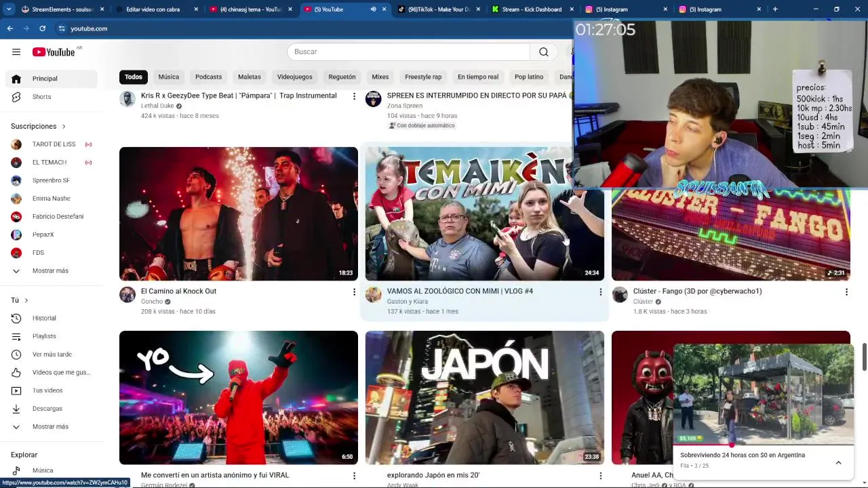The width and height of the screenshot is (868, 488).
Task: Click the Buscar search field
Action: (x=408, y=52)
